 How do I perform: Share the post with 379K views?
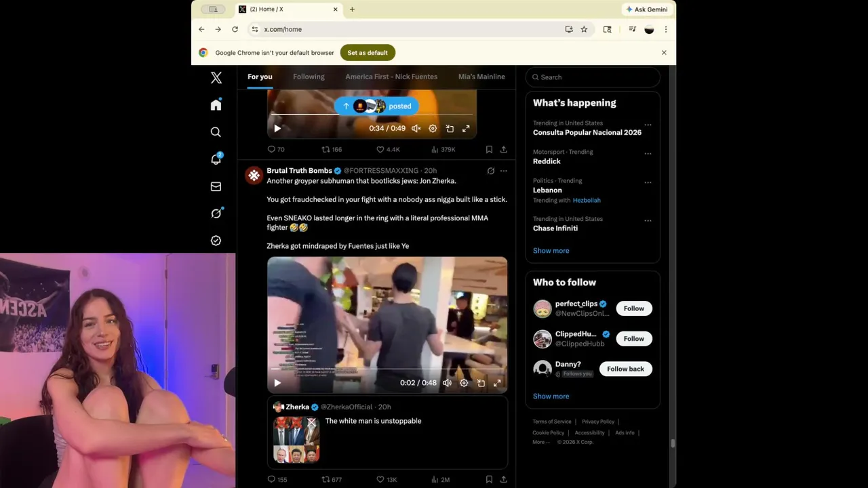tap(503, 149)
